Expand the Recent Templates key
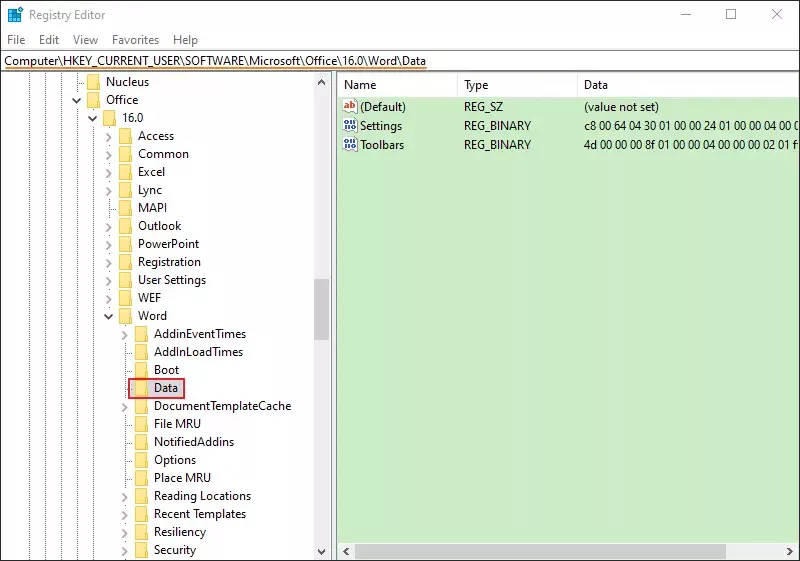The image size is (800, 561). point(124,515)
